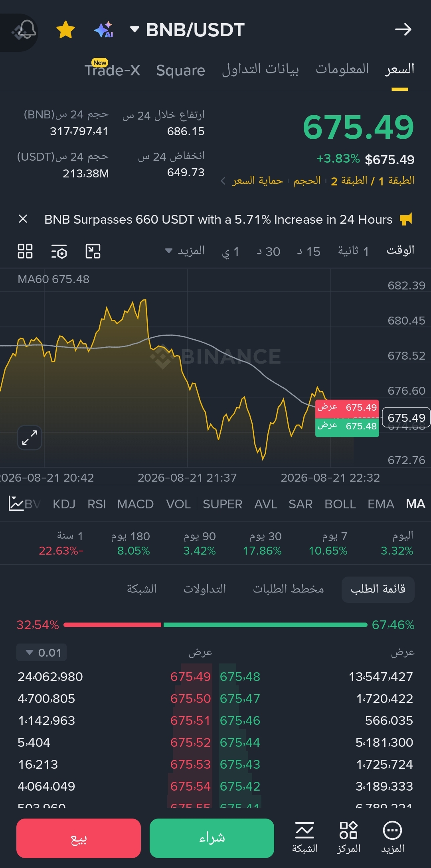Image resolution: width=431 pixels, height=868 pixels.
Task: Expand the 0.01 price precision dropdown
Action: [x=42, y=653]
